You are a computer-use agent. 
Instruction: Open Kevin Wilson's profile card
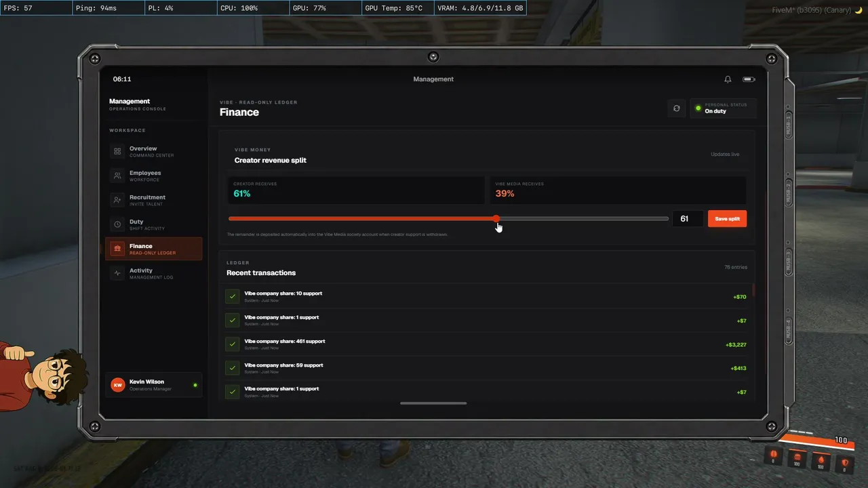154,385
